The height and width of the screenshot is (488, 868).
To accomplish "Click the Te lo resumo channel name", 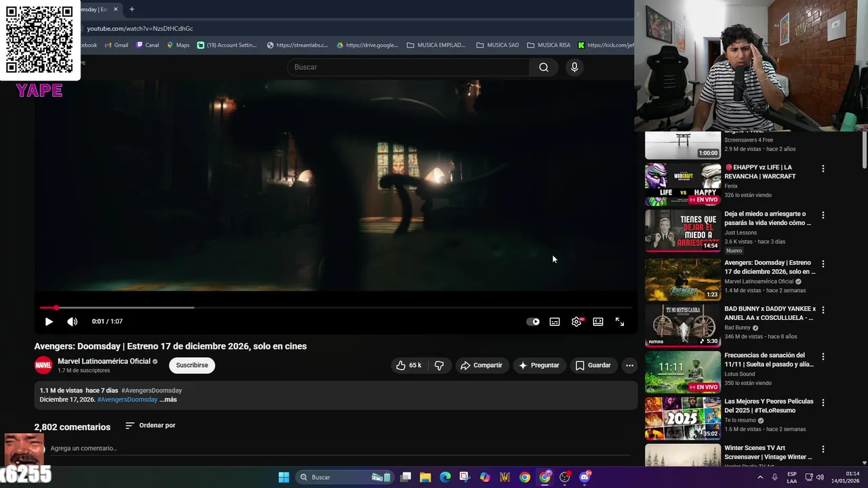I will 740,420.
